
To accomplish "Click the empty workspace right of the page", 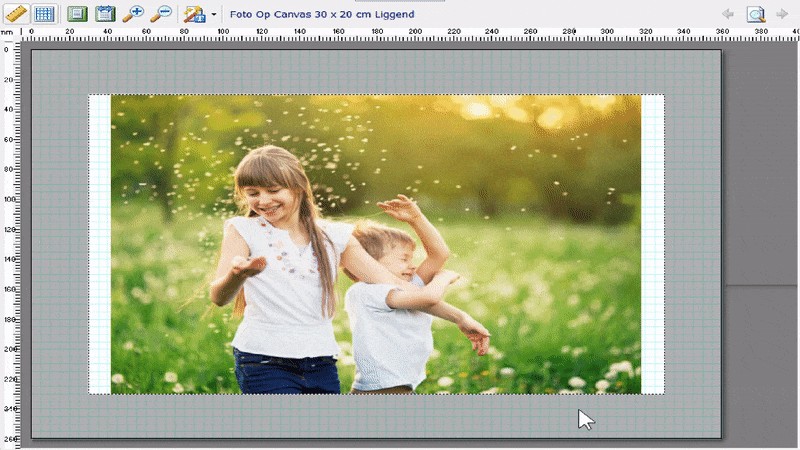I will (760, 360).
